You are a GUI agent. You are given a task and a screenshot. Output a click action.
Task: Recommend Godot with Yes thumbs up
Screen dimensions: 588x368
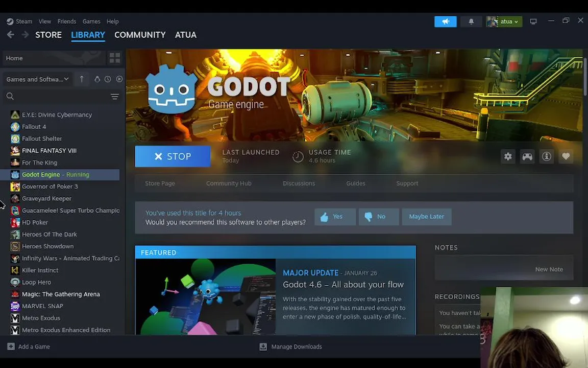(335, 217)
